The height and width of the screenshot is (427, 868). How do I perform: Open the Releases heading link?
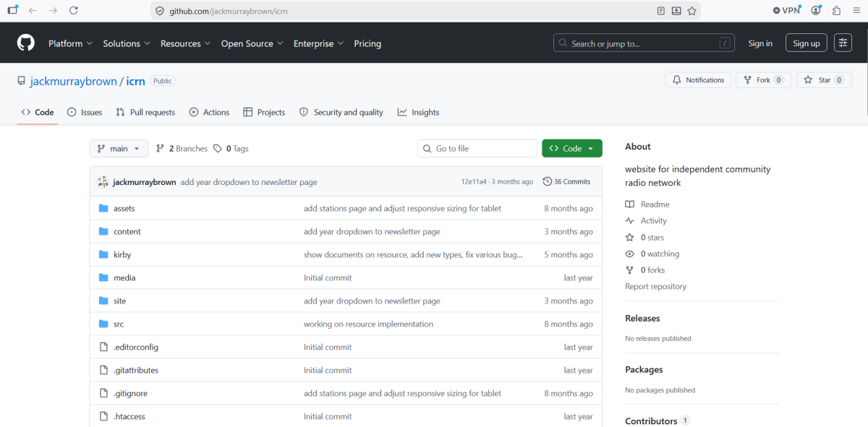click(642, 318)
